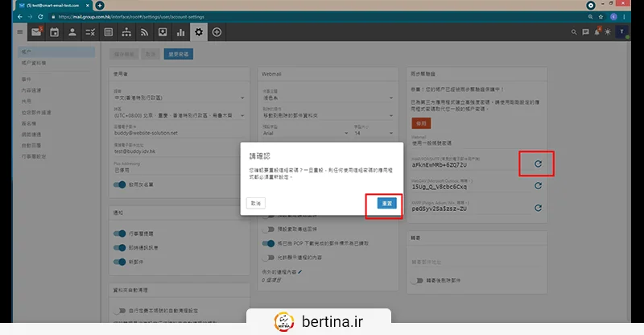
Task: Regenerate the IMAP/POP/SMTP app password
Action: pyautogui.click(x=537, y=164)
